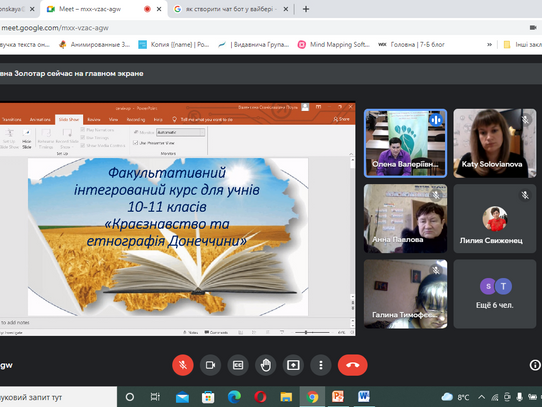The width and height of the screenshot is (542, 407).
Task: Open Cortana circle on the taskbar
Action: 130,397
